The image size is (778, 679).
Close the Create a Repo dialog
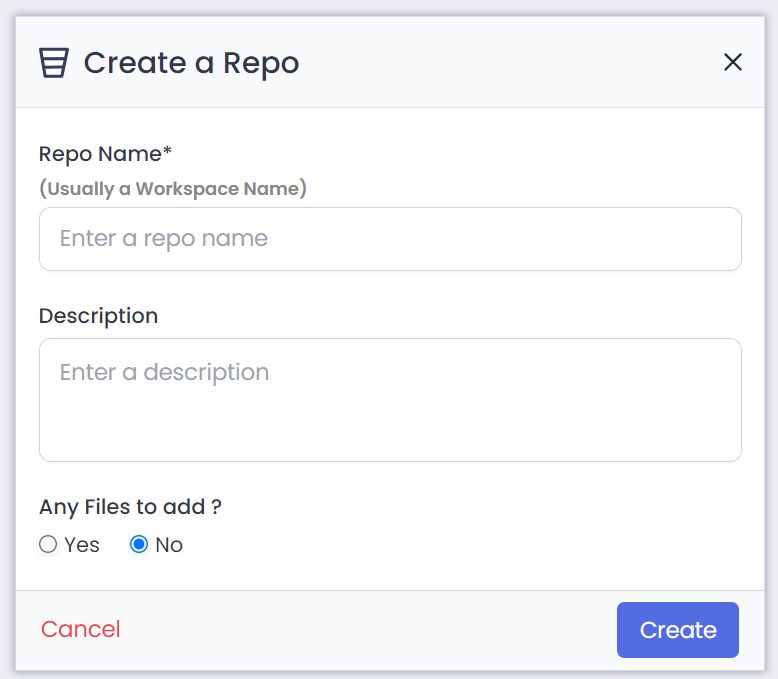732,63
